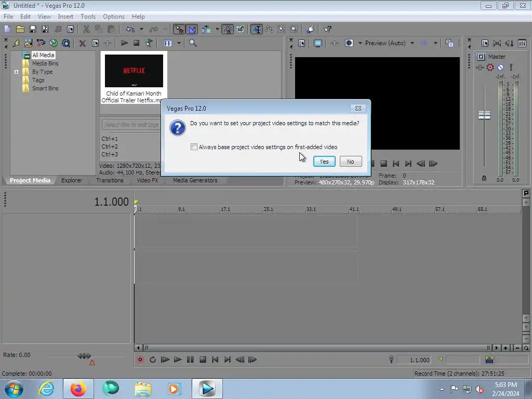Image resolution: width=532 pixels, height=399 pixels.
Task: Open the preview Overlays dropdown arrow
Action: coord(435,43)
